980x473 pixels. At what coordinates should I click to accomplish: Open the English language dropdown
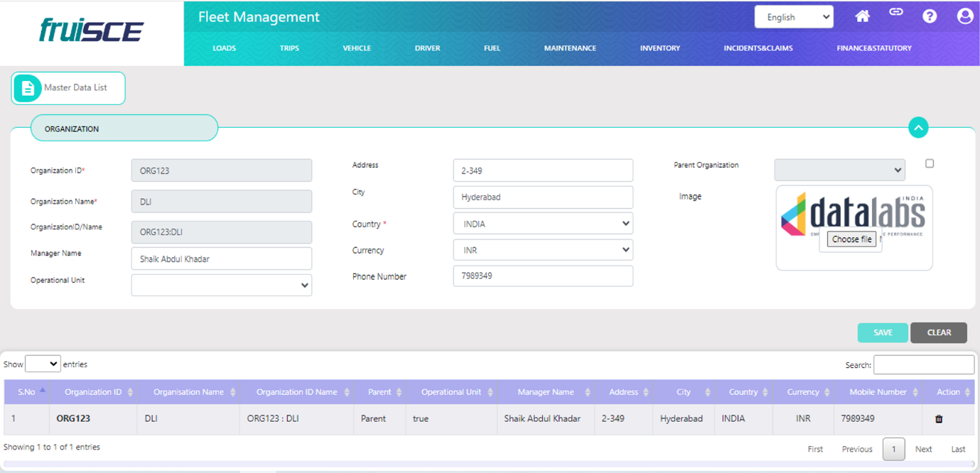pyautogui.click(x=794, y=17)
